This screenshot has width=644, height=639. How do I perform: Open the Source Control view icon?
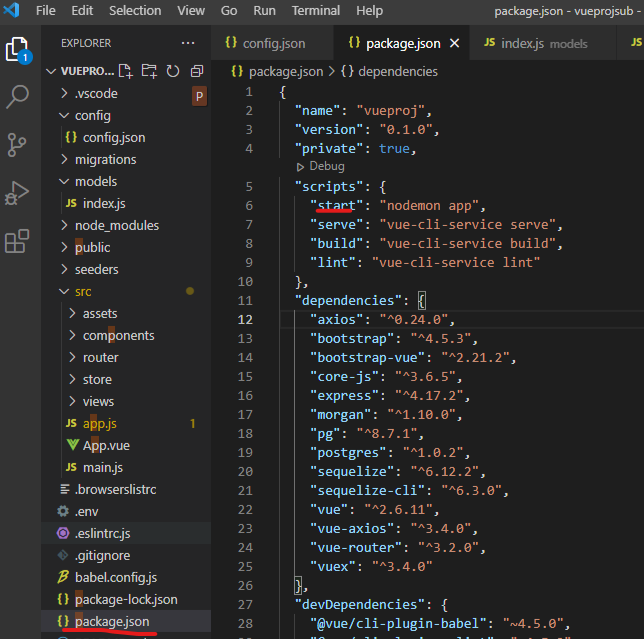pyautogui.click(x=17, y=145)
